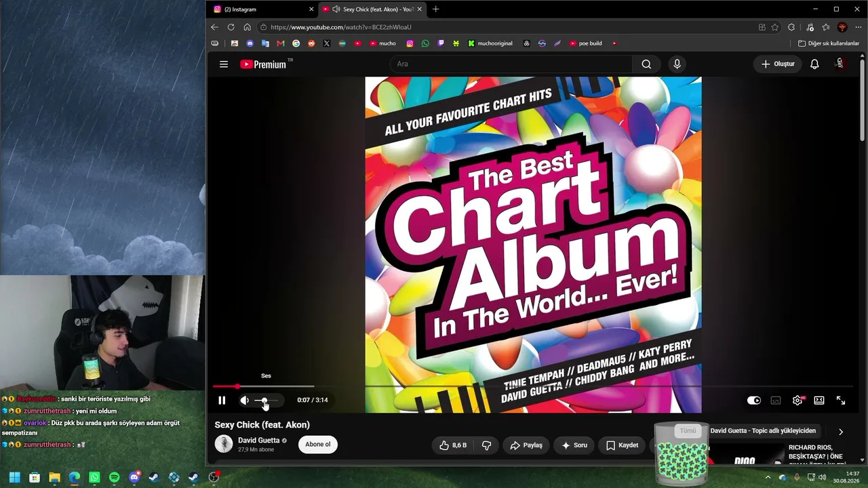This screenshot has height=488, width=868.
Task: Toggle subtitles with the captions button
Action: [x=776, y=401]
